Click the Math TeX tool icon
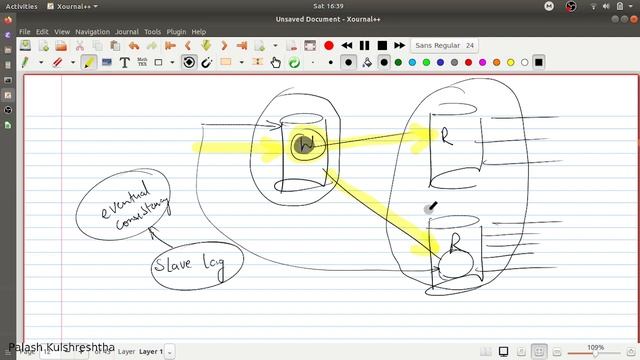This screenshot has height=360, width=640. 142,62
